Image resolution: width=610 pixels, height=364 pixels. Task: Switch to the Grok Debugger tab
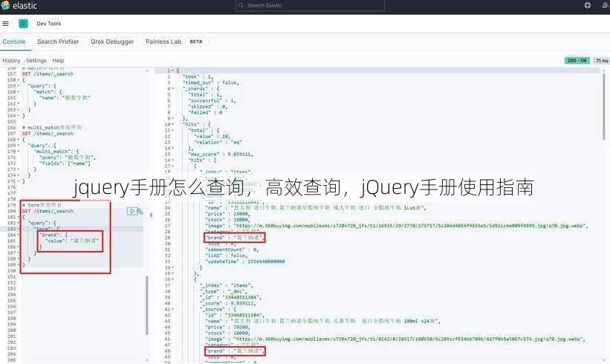(x=112, y=42)
